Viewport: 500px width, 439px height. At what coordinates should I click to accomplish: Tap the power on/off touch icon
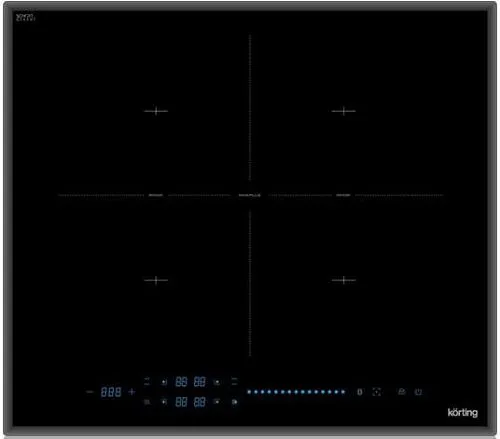(418, 392)
